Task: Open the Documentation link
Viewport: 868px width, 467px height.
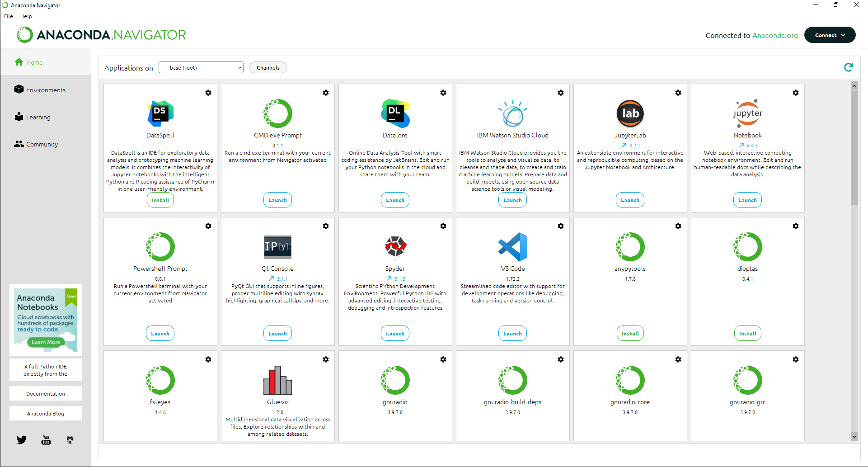Action: tap(46, 394)
